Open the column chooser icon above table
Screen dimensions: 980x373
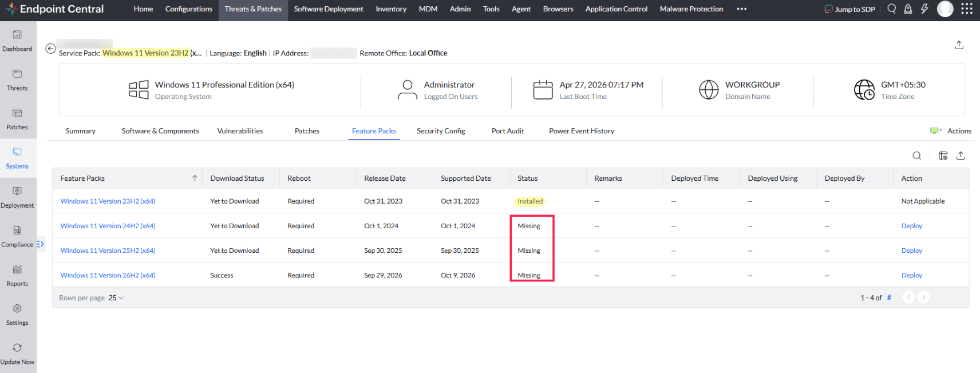943,156
